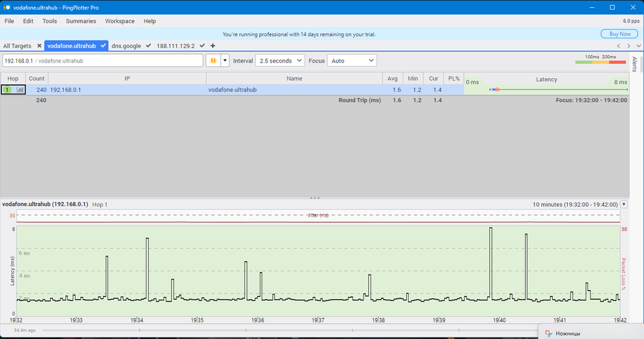Open the Summaries menu
This screenshot has height=339, width=644.
[x=81, y=21]
